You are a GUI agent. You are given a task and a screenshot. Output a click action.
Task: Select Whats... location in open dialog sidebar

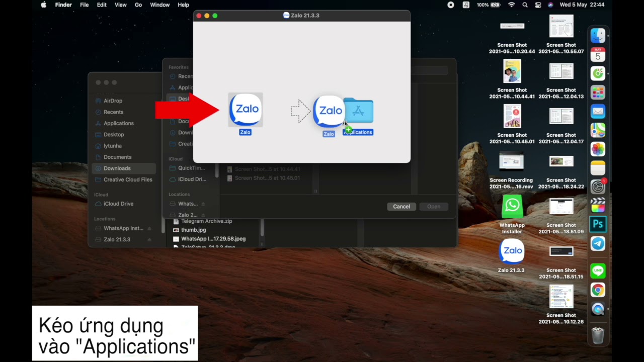(x=188, y=204)
